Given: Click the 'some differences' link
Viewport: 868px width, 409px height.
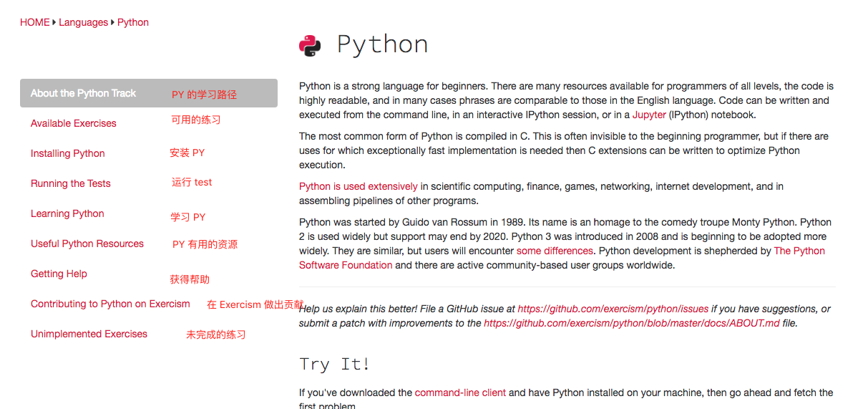Looking at the screenshot, I should pyautogui.click(x=555, y=251).
